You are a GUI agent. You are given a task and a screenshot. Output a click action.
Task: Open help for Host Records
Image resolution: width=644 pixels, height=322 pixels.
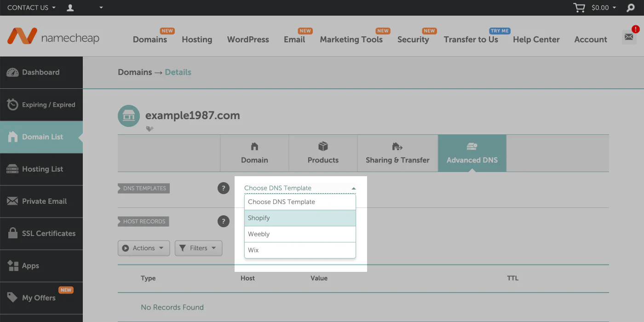pyautogui.click(x=224, y=221)
